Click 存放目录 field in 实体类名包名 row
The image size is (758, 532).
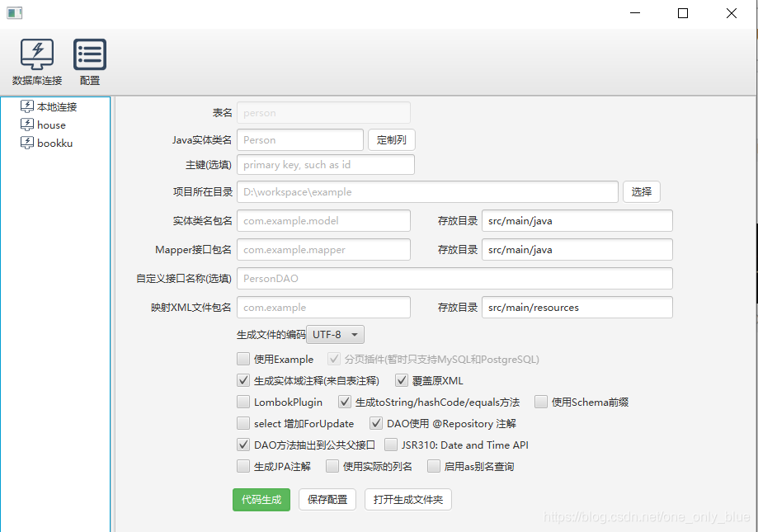(577, 221)
